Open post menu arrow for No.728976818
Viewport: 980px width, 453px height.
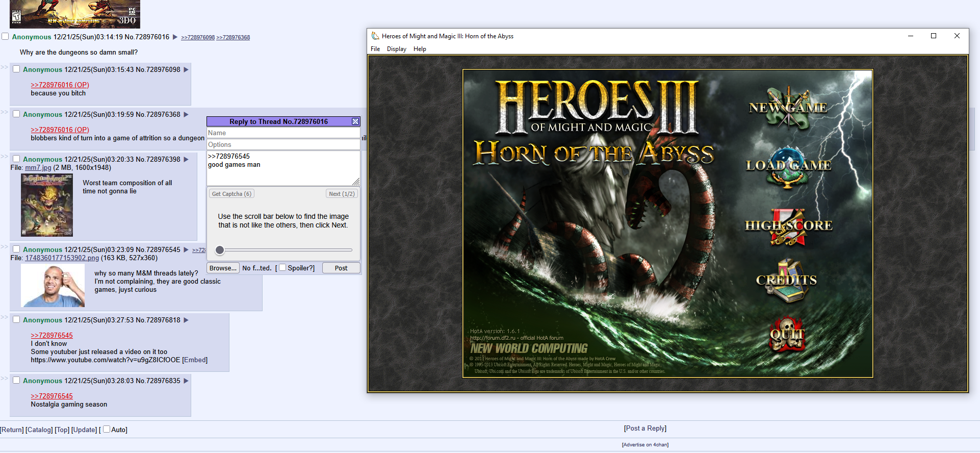click(x=186, y=320)
